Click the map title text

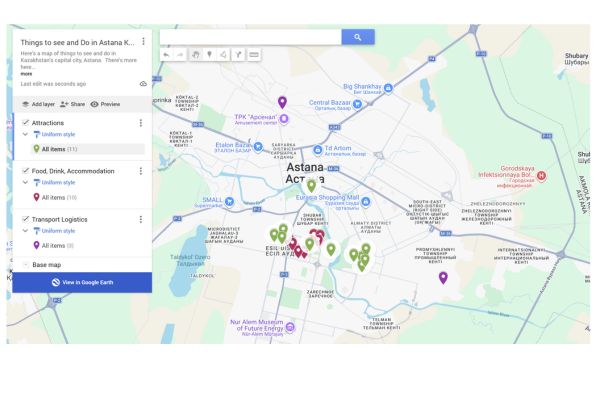77,42
